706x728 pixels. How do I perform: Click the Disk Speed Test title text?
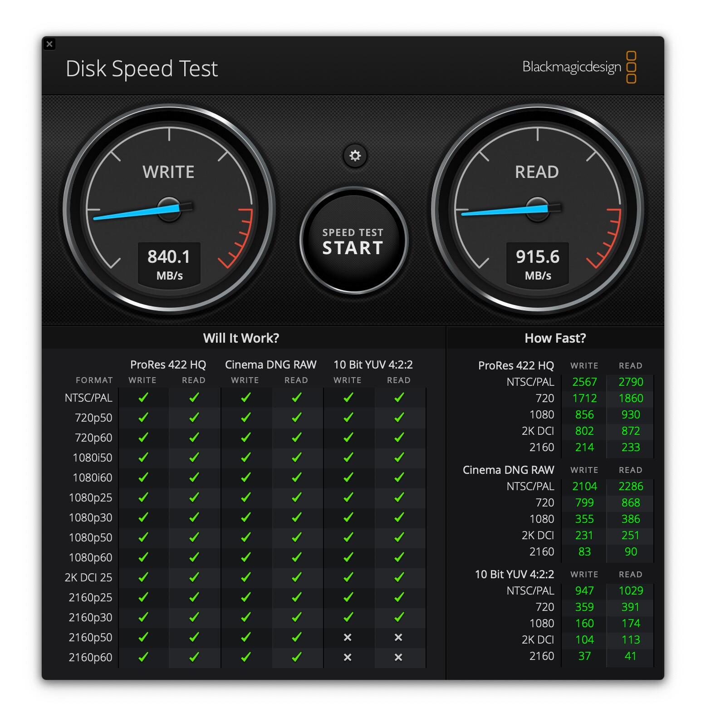tap(142, 69)
